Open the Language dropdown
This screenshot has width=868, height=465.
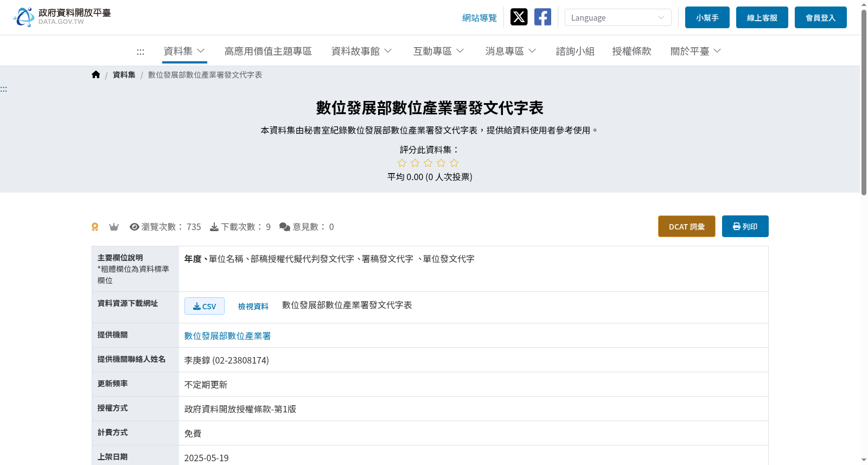(618, 17)
